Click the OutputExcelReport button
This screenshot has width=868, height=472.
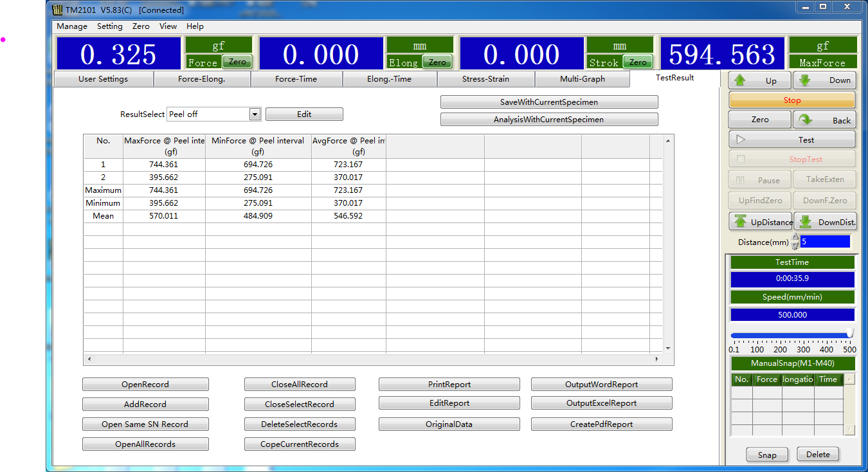click(601, 403)
